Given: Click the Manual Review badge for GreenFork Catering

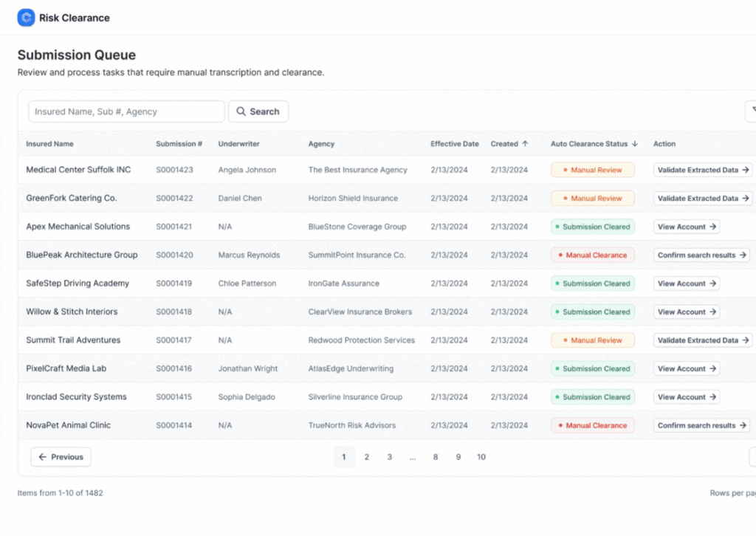Looking at the screenshot, I should point(592,198).
